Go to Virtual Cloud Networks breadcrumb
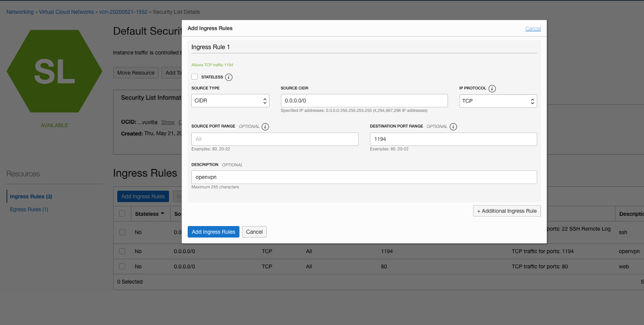The height and width of the screenshot is (325, 644). (66, 12)
